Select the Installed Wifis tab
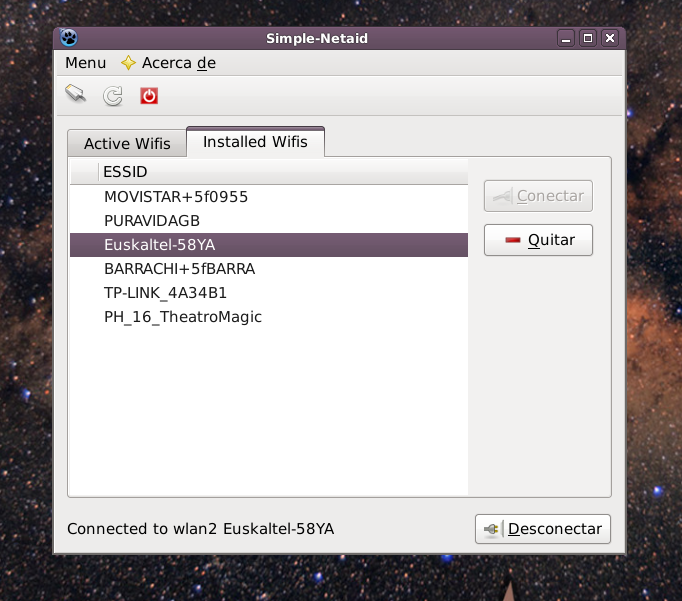This screenshot has height=601, width=682. click(x=255, y=142)
